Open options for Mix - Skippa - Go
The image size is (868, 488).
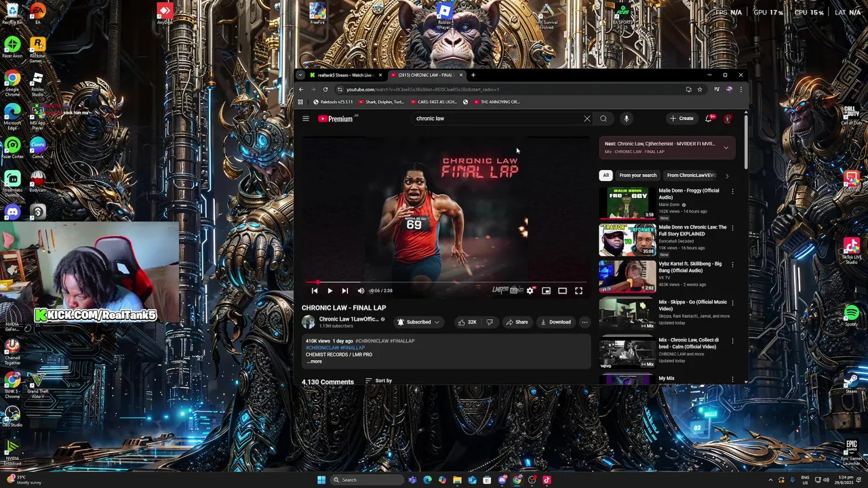(x=732, y=303)
